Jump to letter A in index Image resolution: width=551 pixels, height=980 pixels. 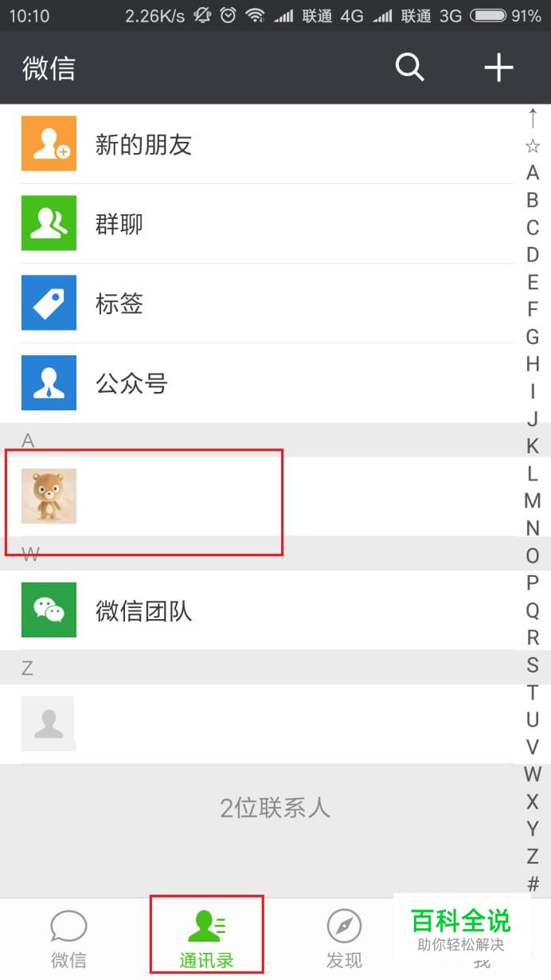[x=533, y=173]
